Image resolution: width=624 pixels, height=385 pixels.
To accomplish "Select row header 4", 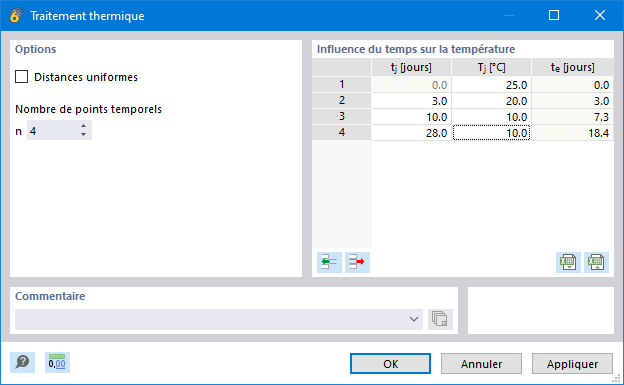I will coord(342,132).
